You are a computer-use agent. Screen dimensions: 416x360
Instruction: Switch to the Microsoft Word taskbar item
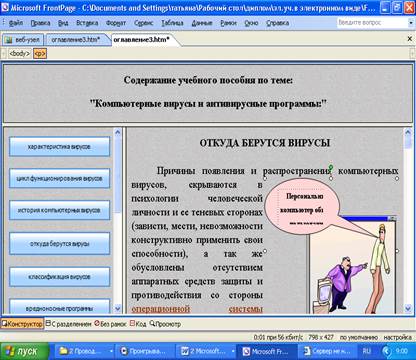(x=205, y=351)
